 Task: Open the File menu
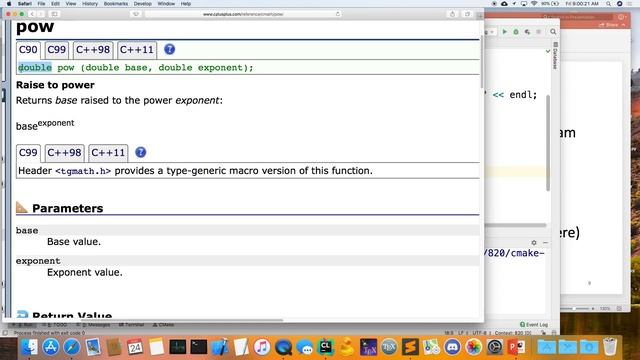click(x=41, y=4)
